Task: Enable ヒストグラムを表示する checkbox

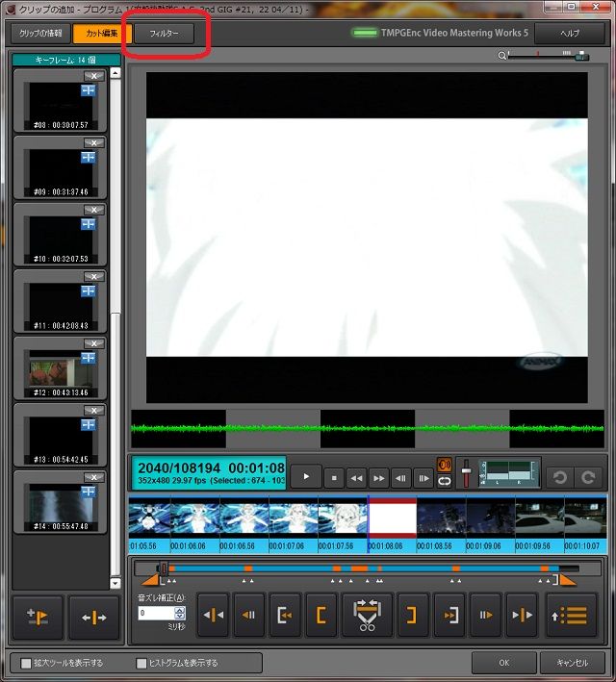Action: coord(141,664)
